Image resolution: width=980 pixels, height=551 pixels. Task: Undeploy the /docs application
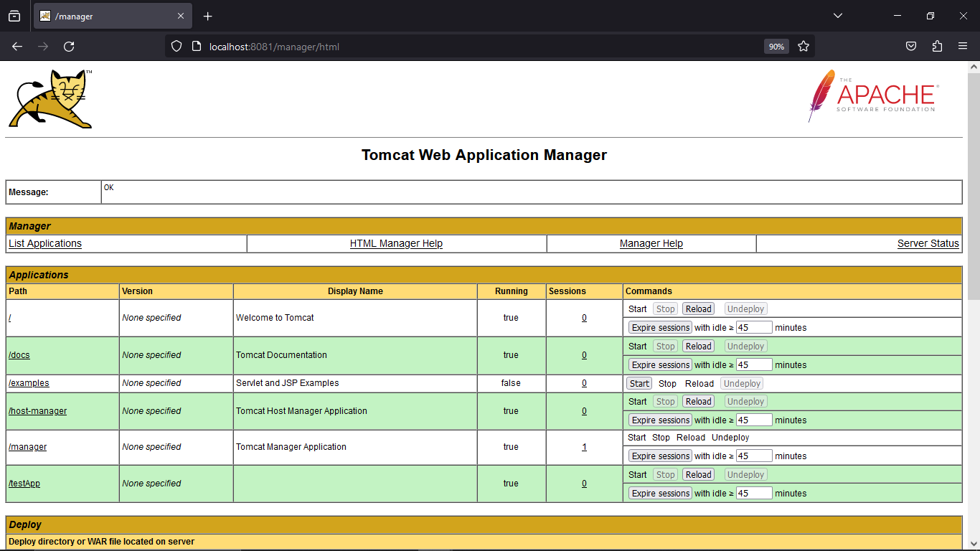pos(746,347)
